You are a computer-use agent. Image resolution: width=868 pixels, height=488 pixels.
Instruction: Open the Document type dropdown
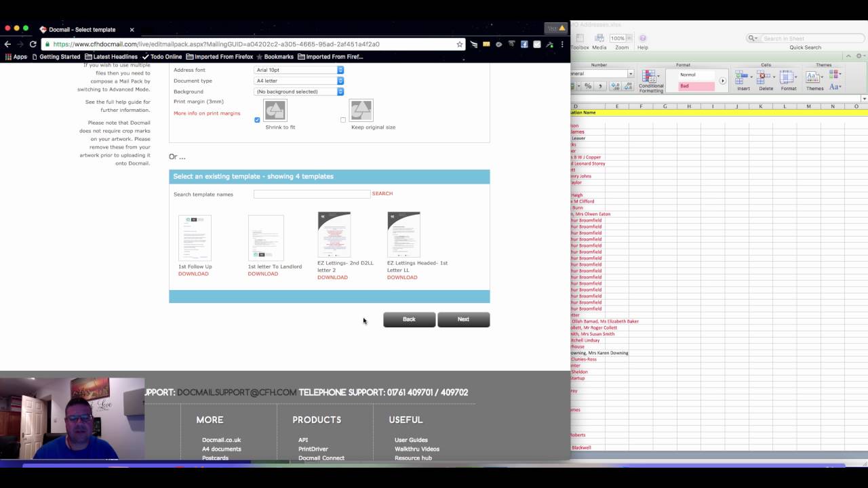pyautogui.click(x=299, y=81)
